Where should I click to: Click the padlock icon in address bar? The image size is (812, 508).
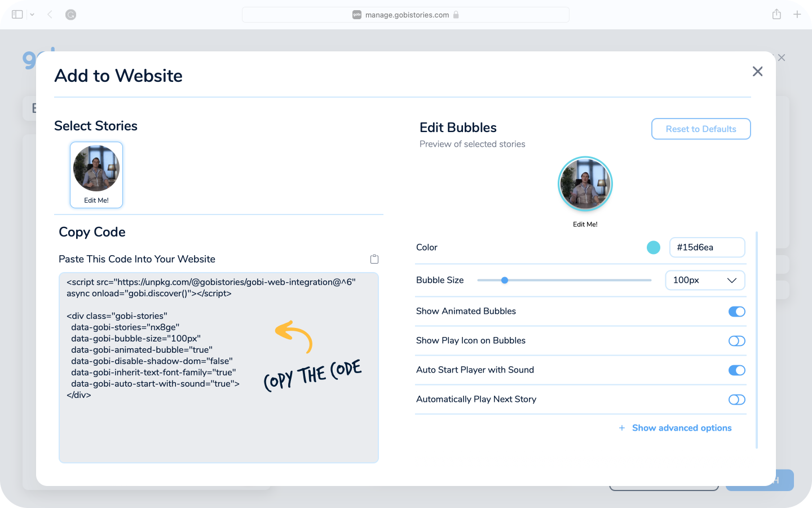coord(456,15)
